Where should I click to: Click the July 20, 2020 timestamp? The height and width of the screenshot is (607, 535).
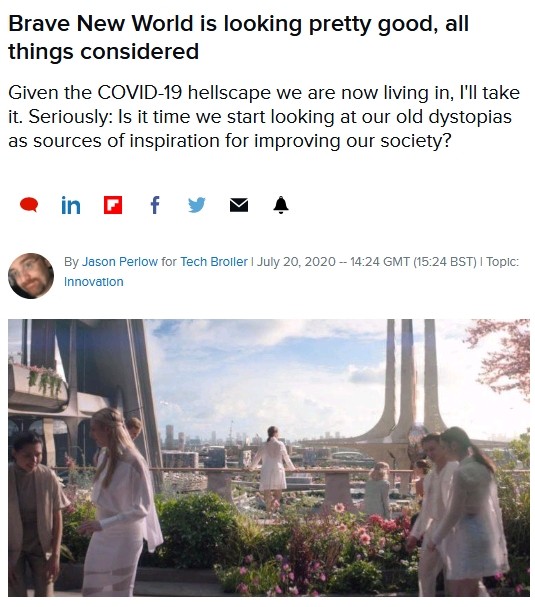pos(296,262)
